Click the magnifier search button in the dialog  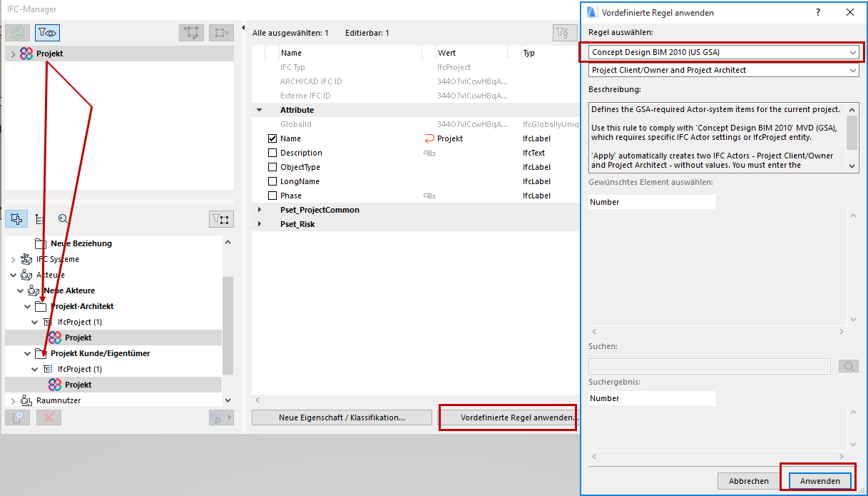[x=849, y=366]
